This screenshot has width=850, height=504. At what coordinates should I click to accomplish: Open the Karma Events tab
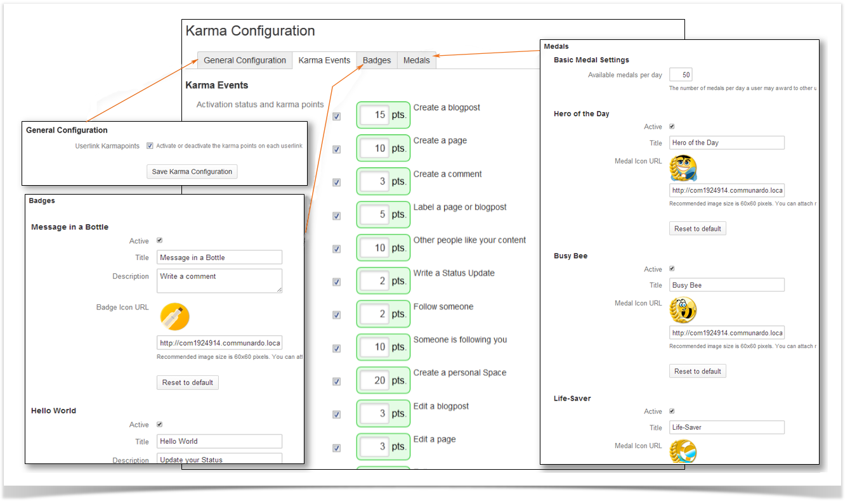[x=324, y=60]
